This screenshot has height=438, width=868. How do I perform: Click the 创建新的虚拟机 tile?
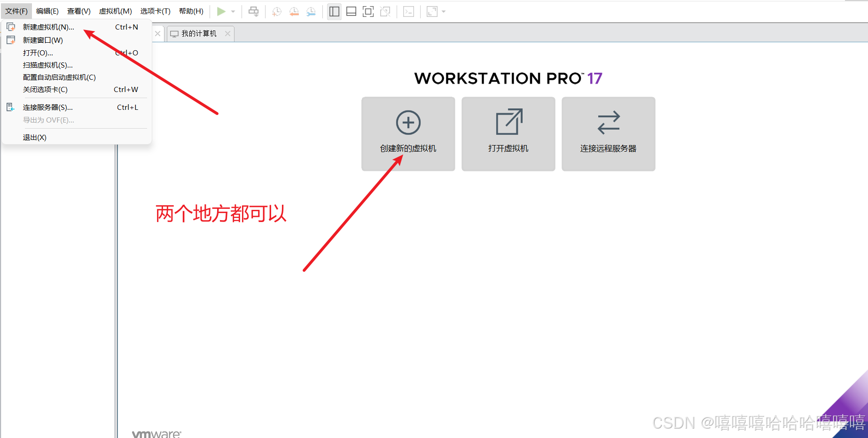(x=408, y=134)
